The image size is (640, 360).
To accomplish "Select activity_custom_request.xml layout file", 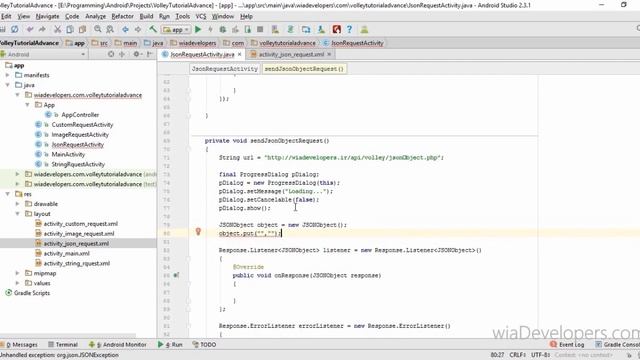I will [x=80, y=224].
